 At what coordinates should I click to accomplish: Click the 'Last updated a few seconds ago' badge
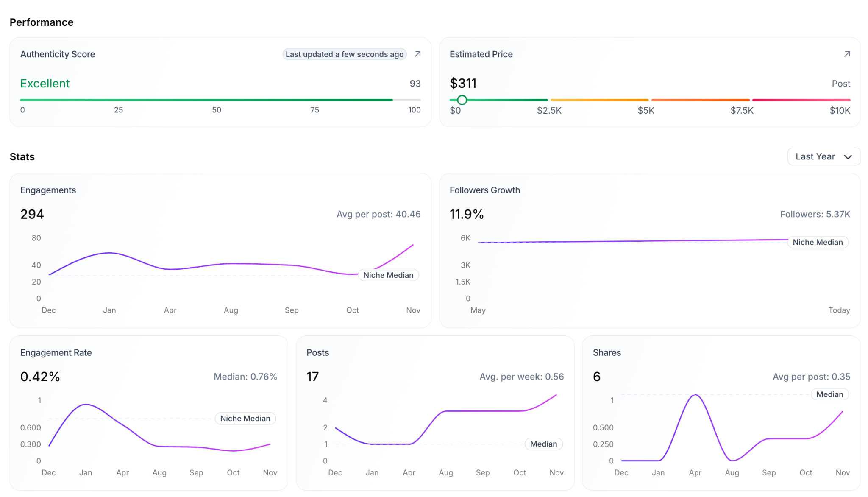tap(344, 54)
